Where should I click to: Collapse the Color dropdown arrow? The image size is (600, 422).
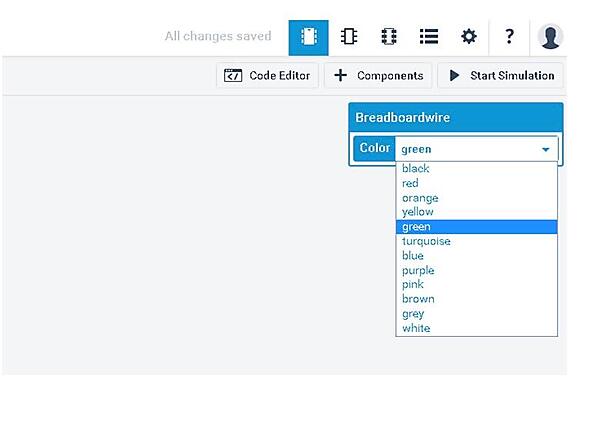[546, 149]
